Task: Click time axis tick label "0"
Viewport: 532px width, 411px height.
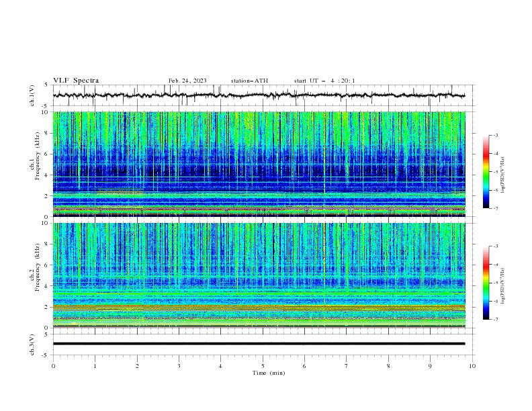Action: [53, 366]
